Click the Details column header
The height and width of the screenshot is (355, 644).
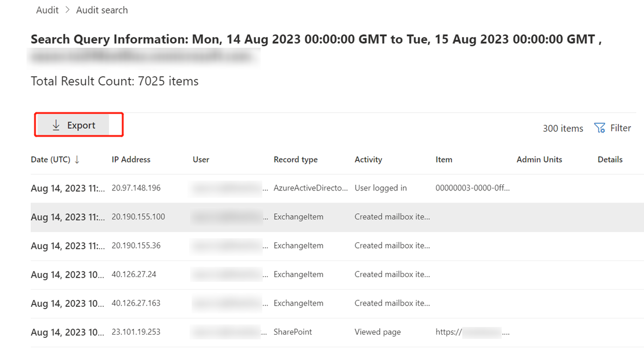[x=610, y=159]
